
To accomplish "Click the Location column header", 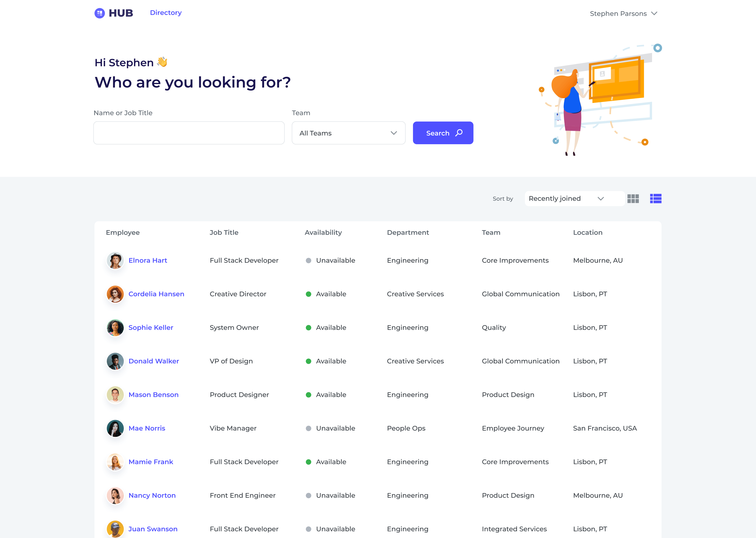I will (x=588, y=232).
